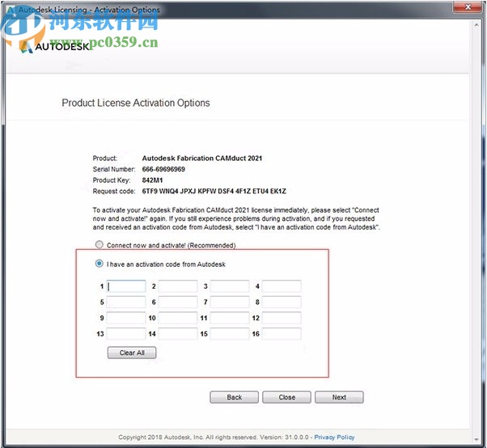Screen dimensions: 487x448
Task: Click activation code field 4
Action: (x=282, y=286)
